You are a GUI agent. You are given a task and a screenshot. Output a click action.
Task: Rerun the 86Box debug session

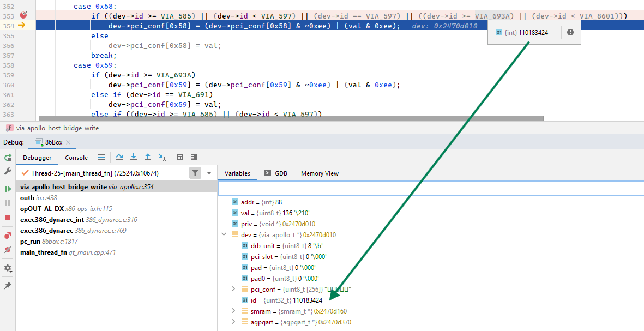coord(8,157)
